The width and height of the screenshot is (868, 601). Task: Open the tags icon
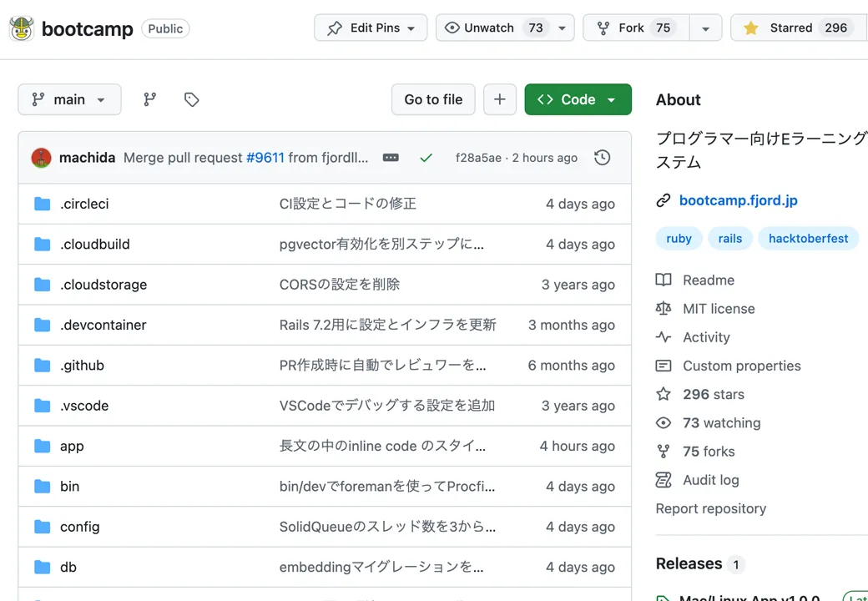click(x=191, y=99)
